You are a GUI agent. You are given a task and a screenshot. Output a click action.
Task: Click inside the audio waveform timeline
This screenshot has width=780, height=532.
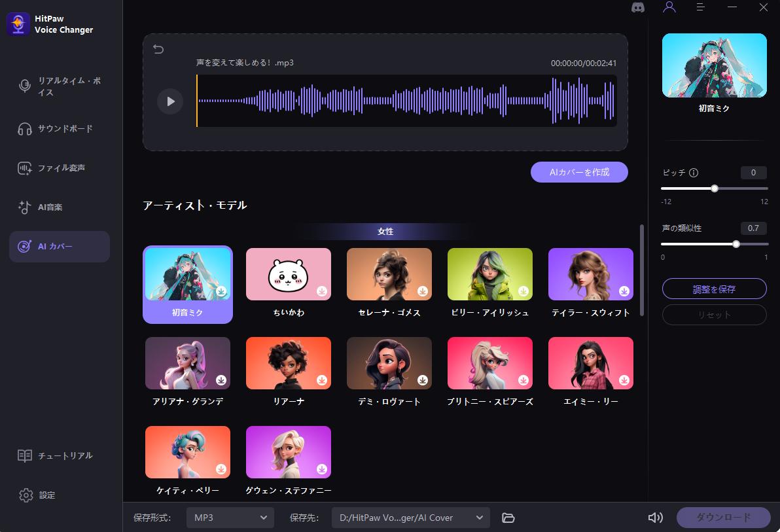click(x=406, y=101)
